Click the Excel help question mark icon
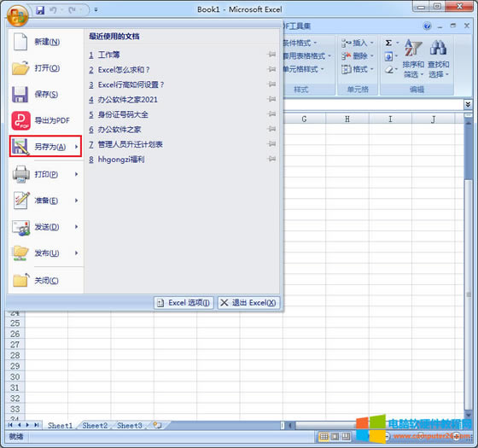 click(x=428, y=26)
